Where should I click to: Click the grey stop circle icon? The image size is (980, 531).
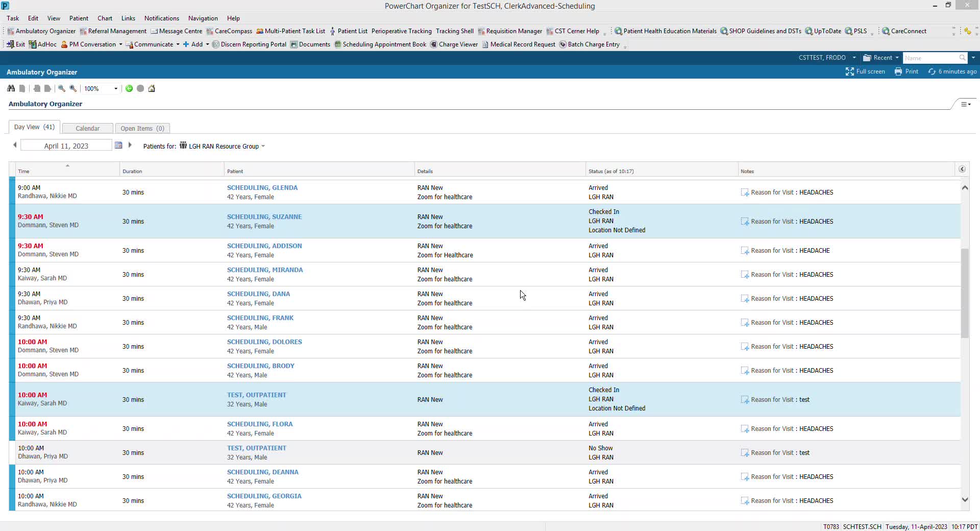click(140, 88)
